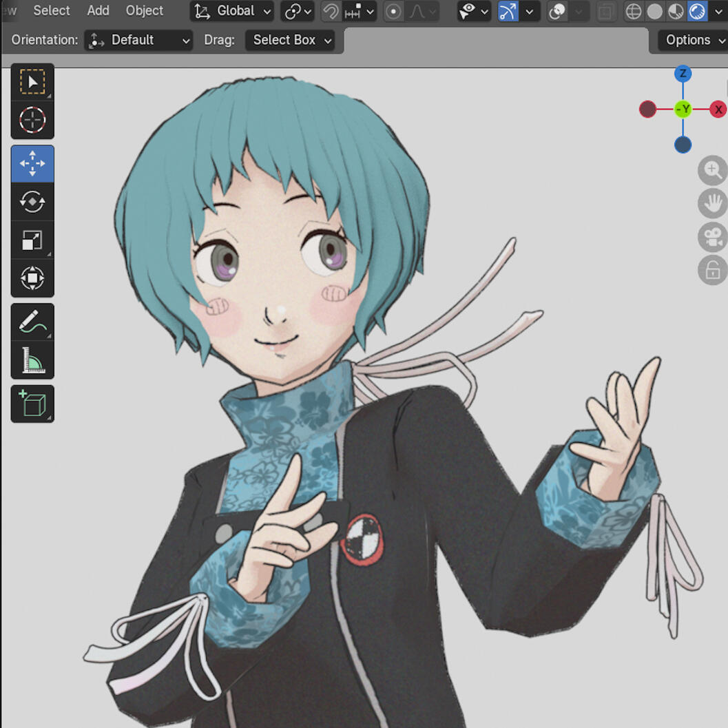Toggle viewport gizmos display

coord(508,11)
